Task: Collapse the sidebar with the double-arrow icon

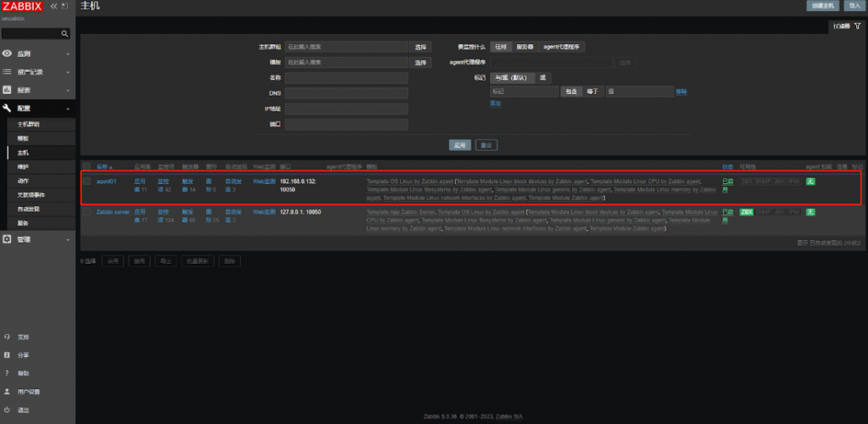Action: 53,6
